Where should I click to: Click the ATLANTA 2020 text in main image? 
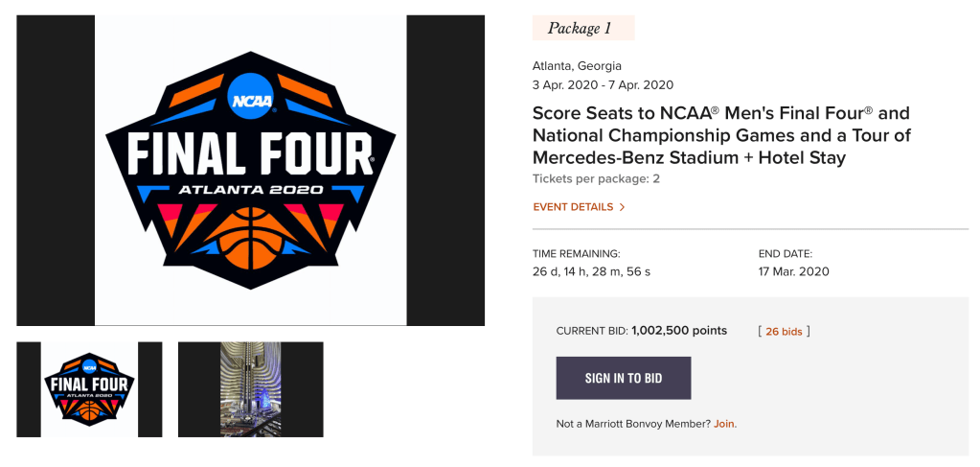coord(251,189)
